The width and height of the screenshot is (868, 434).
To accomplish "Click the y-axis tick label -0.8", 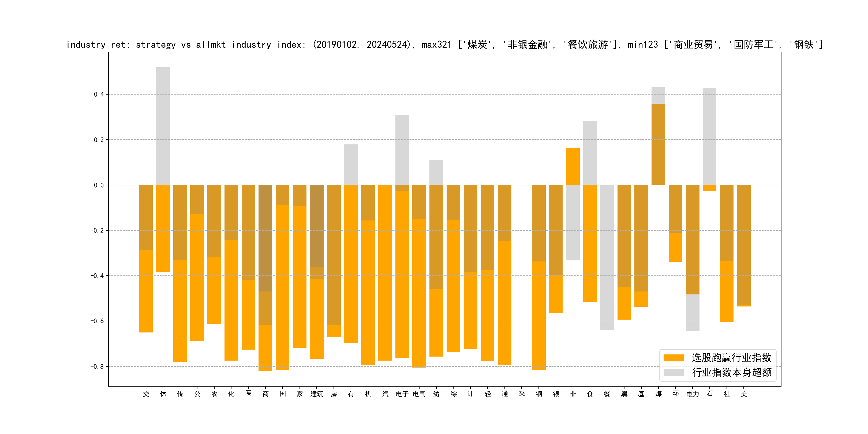I will pyautogui.click(x=97, y=366).
